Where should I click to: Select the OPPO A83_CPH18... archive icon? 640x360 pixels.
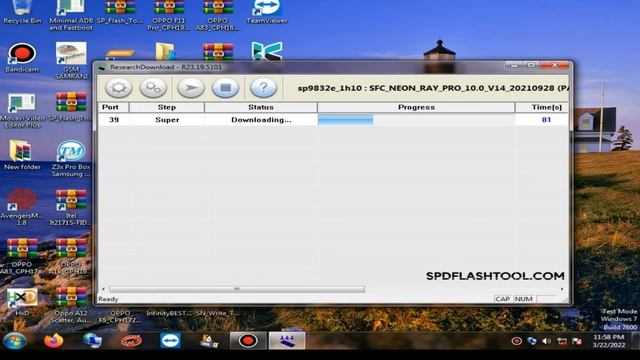[x=218, y=16]
